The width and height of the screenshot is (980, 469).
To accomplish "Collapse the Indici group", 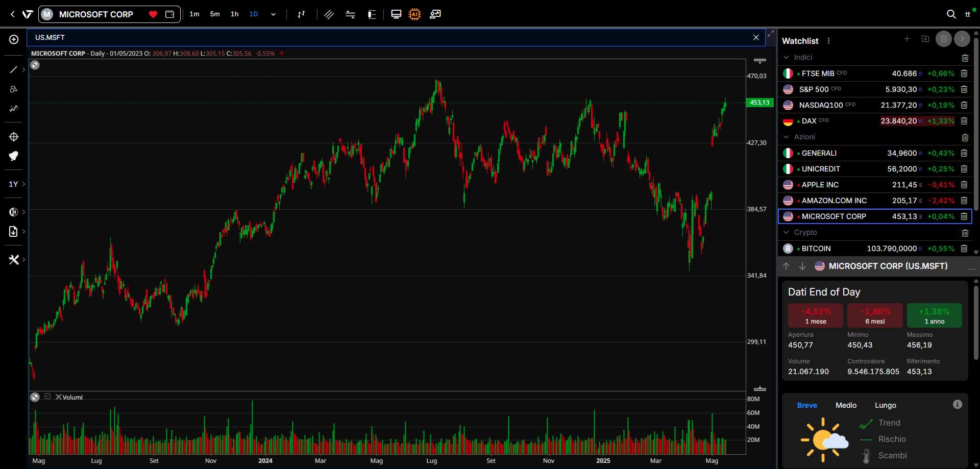I will tap(786, 58).
